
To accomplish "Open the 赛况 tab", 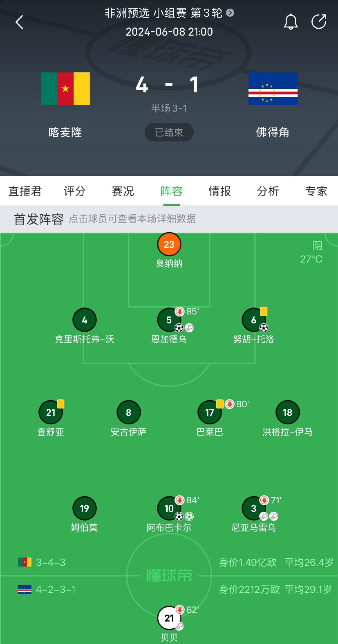I will coord(123,191).
